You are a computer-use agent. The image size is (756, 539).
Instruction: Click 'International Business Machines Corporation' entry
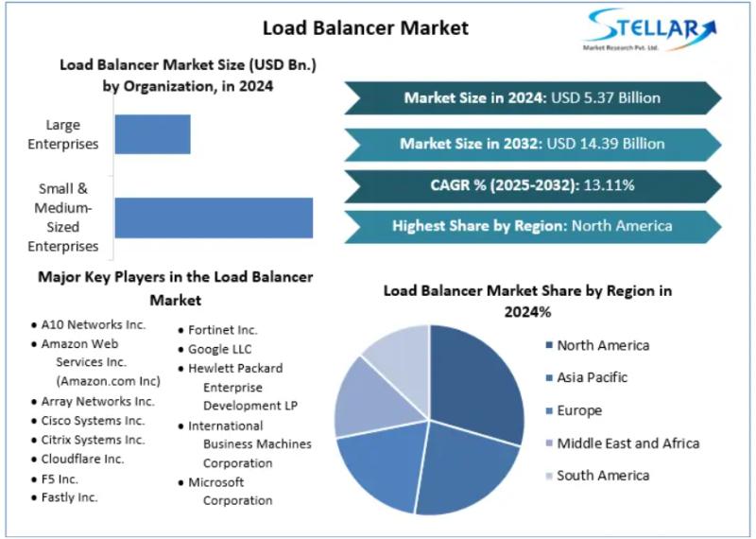coord(249,444)
